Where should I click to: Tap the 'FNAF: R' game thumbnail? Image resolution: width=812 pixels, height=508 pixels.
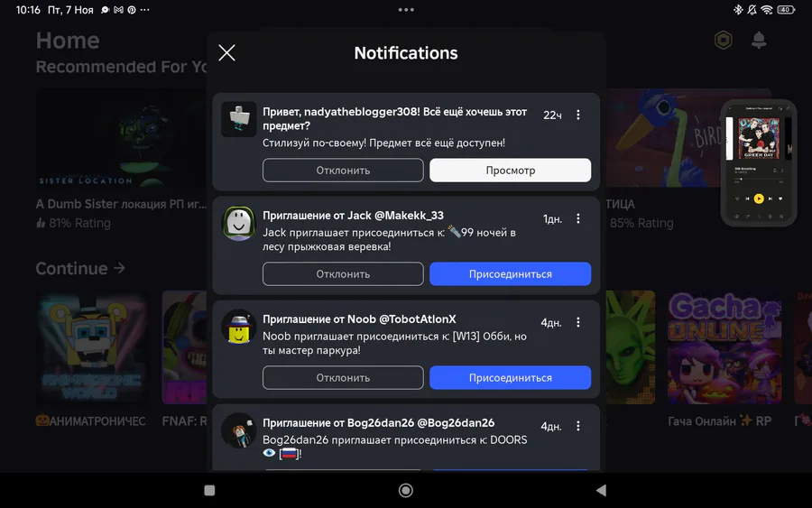point(184,347)
